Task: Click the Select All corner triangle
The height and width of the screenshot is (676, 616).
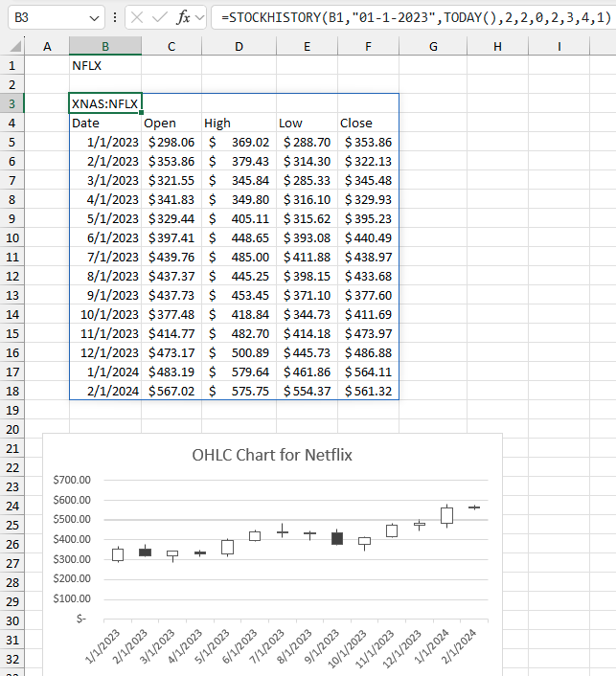Action: coord(11,46)
